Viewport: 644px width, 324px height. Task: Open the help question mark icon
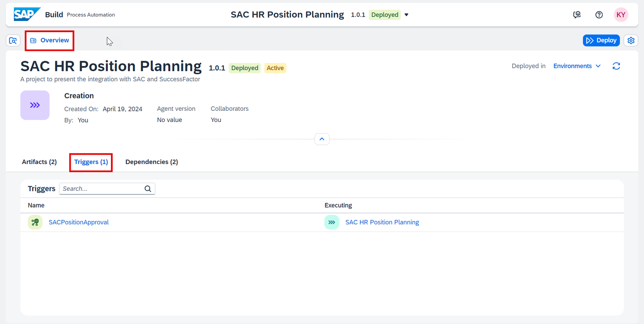599,15
